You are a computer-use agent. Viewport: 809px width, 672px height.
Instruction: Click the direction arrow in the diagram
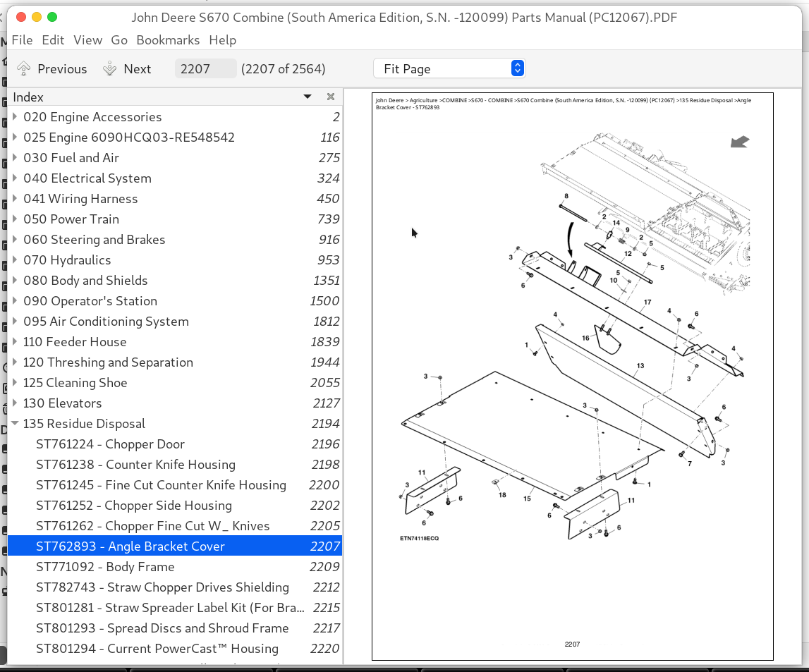pos(739,142)
